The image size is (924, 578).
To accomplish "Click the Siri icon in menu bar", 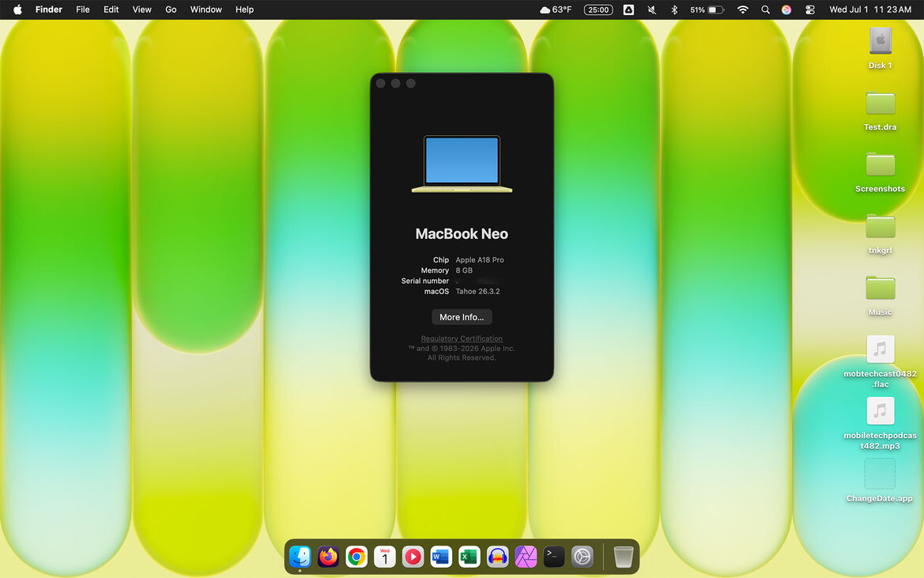I will pos(786,9).
